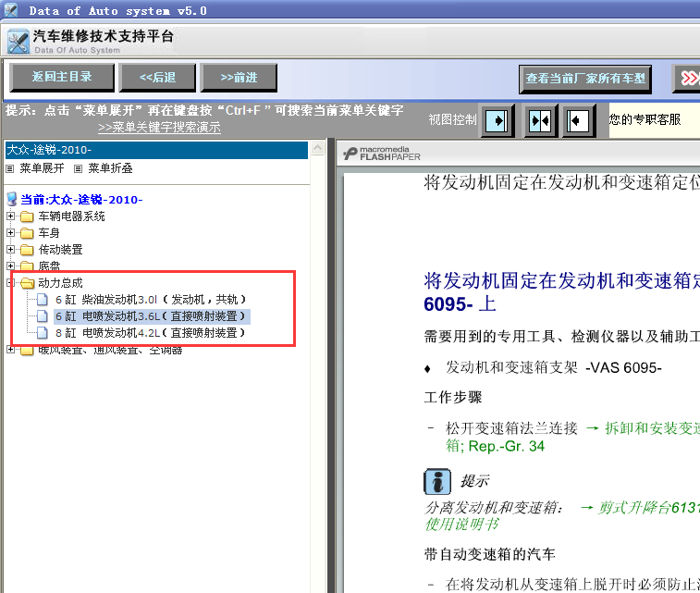This screenshot has width=700, height=593.
Task: Open 6缸 柴油发动机3.0l document
Action: tap(151, 300)
